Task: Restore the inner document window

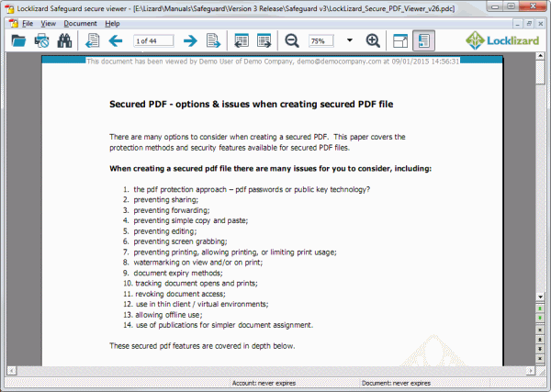Action: click(x=529, y=24)
